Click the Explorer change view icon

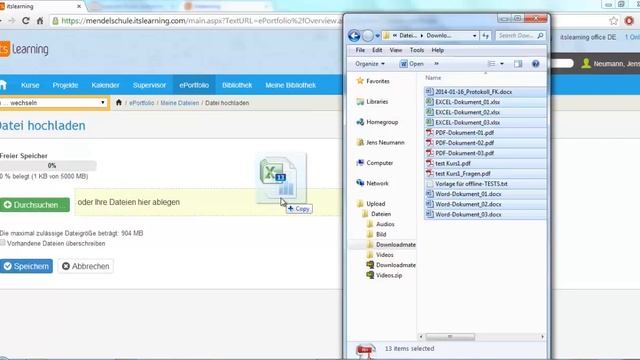pos(491,64)
